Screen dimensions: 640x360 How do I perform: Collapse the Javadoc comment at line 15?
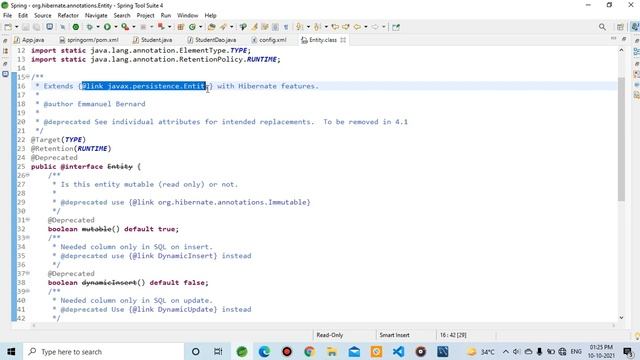[x=28, y=77]
